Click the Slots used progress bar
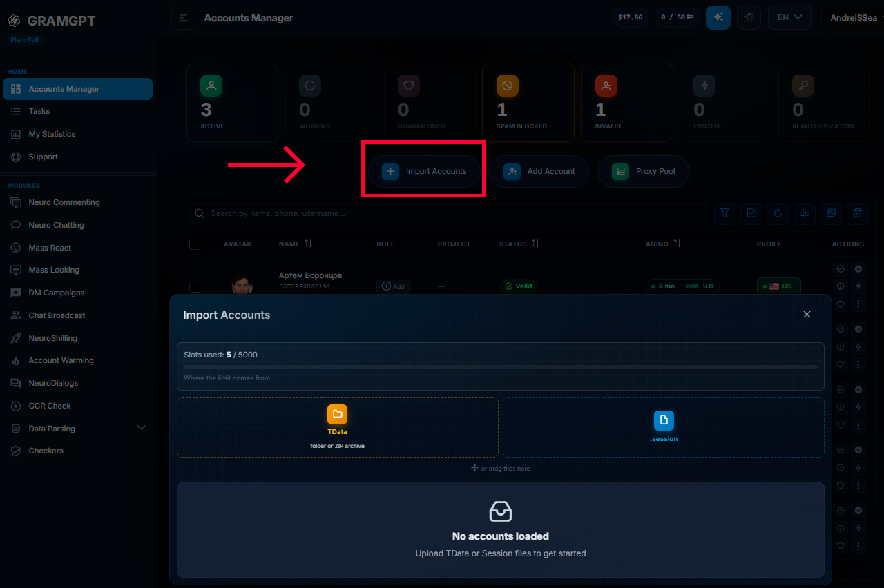Viewport: 884px width, 588px height. click(501, 366)
